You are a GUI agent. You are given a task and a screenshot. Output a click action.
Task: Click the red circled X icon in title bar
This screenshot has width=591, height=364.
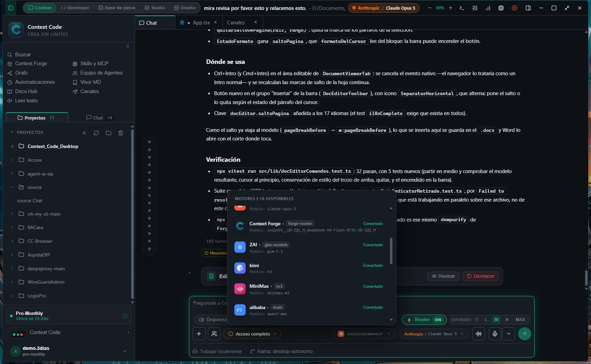click(514, 8)
